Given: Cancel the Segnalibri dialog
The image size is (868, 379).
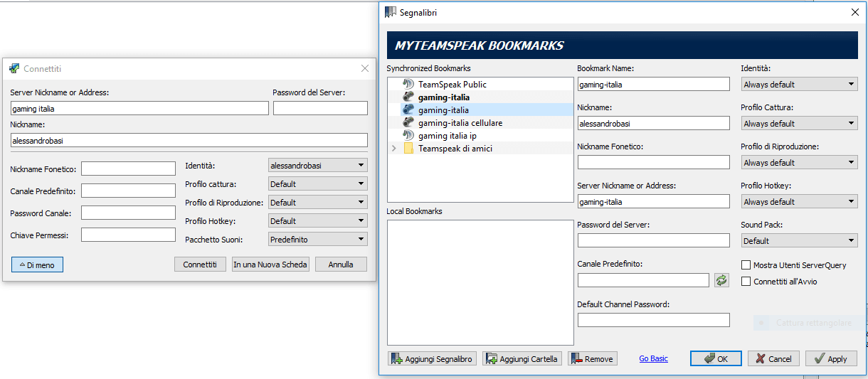Looking at the screenshot, I should tap(774, 358).
